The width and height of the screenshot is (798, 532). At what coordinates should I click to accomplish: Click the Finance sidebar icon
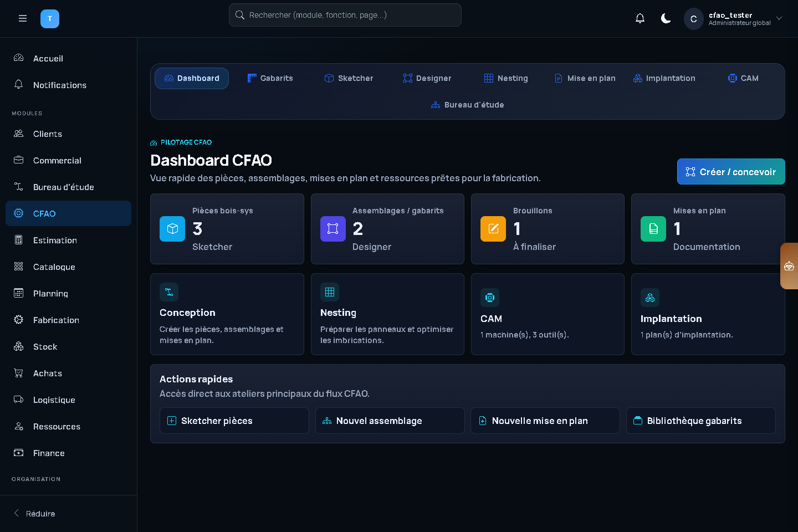click(19, 453)
